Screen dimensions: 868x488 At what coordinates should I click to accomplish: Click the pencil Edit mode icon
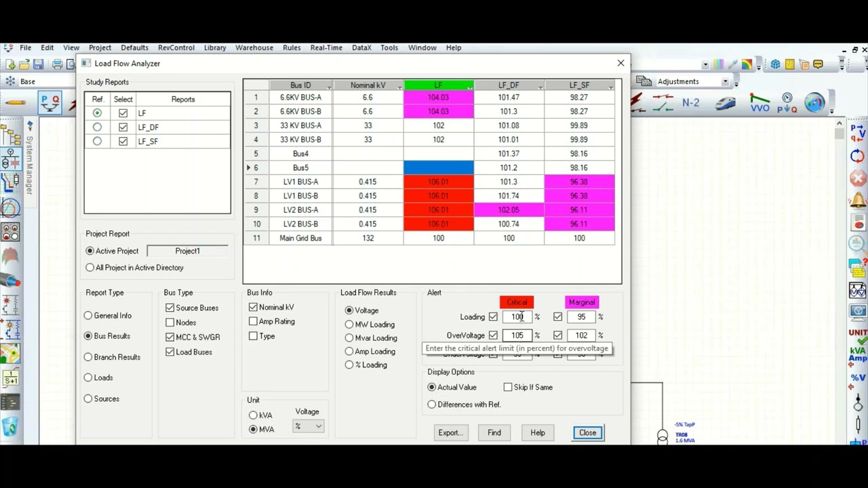point(15,103)
